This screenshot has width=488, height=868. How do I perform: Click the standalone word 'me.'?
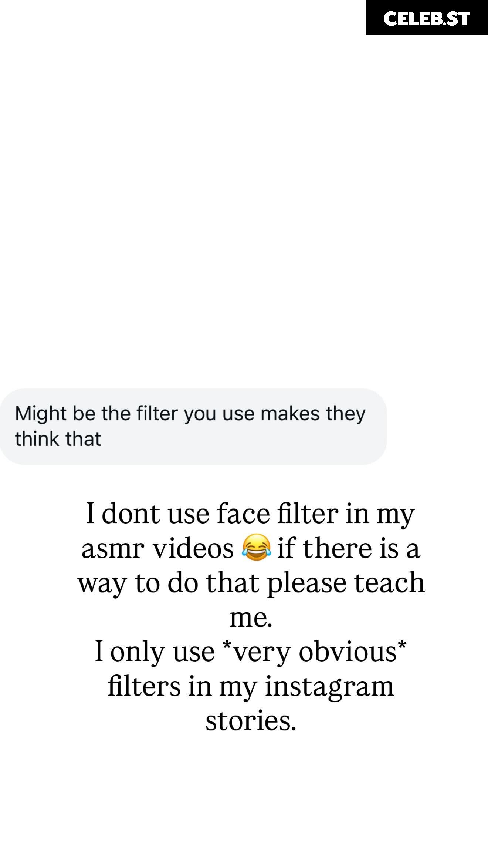pos(251,618)
